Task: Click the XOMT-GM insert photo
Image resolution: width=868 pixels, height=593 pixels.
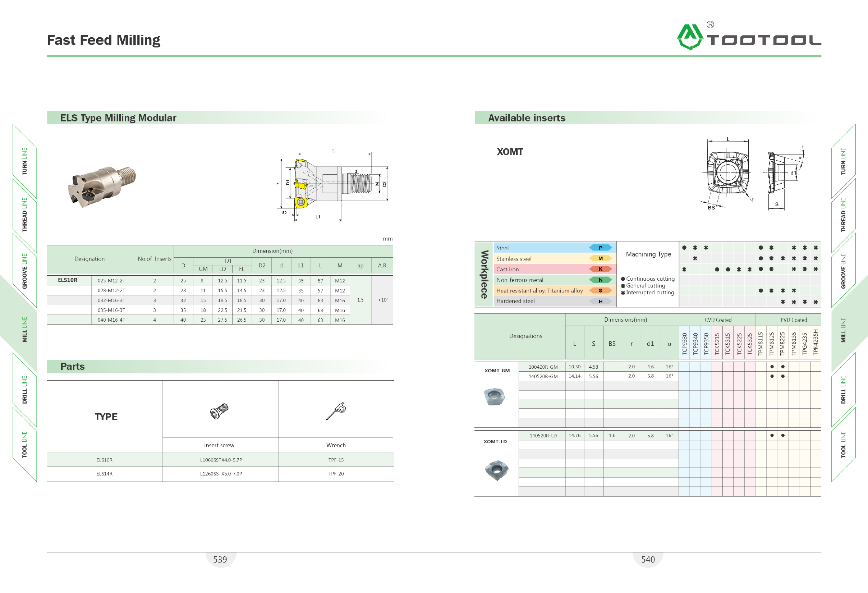Action: point(495,396)
